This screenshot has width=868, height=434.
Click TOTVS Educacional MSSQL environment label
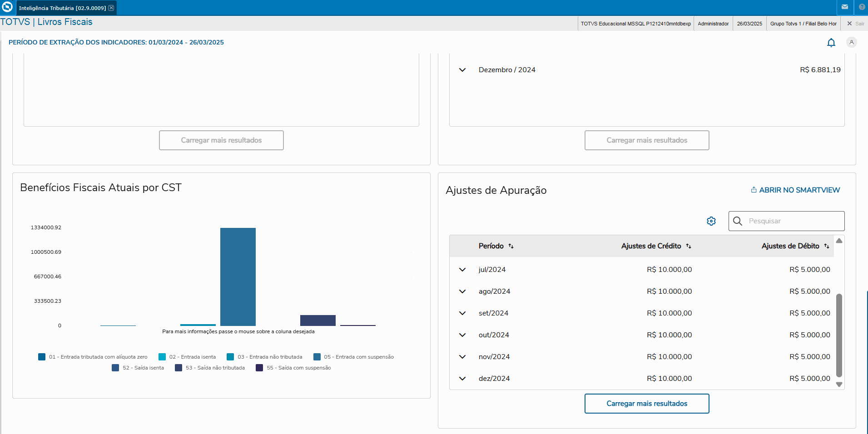pos(636,24)
